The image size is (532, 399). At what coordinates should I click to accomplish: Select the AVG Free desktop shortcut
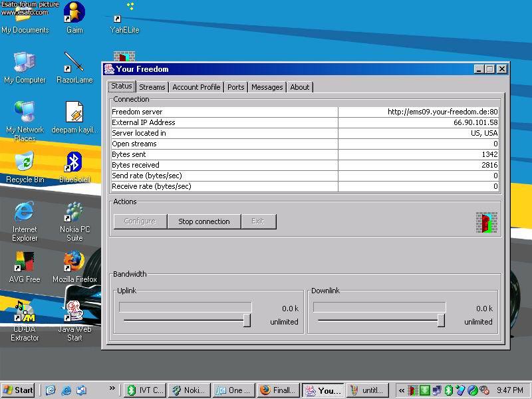point(25,267)
